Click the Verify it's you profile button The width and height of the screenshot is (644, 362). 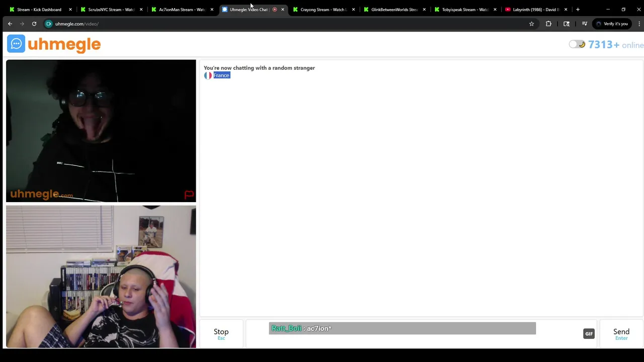[611, 24]
